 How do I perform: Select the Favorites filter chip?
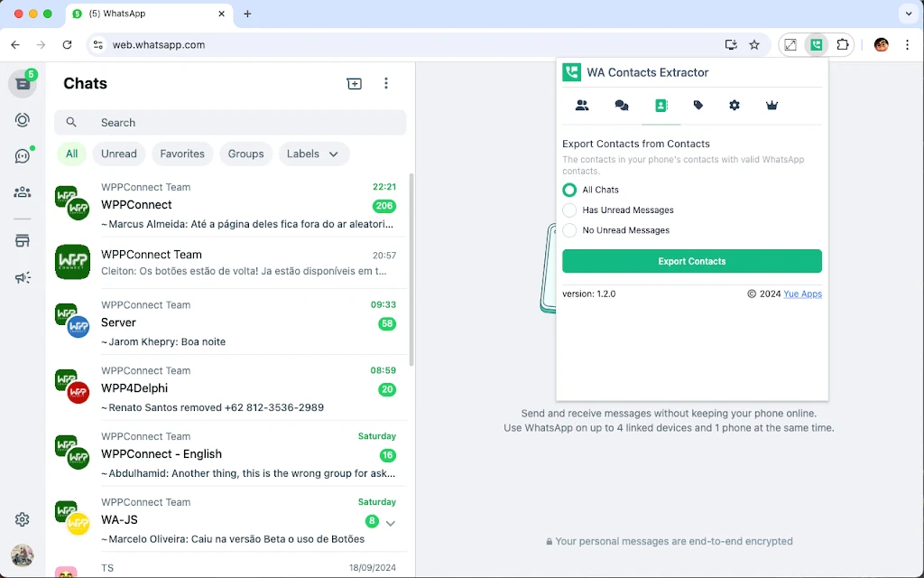tap(182, 154)
